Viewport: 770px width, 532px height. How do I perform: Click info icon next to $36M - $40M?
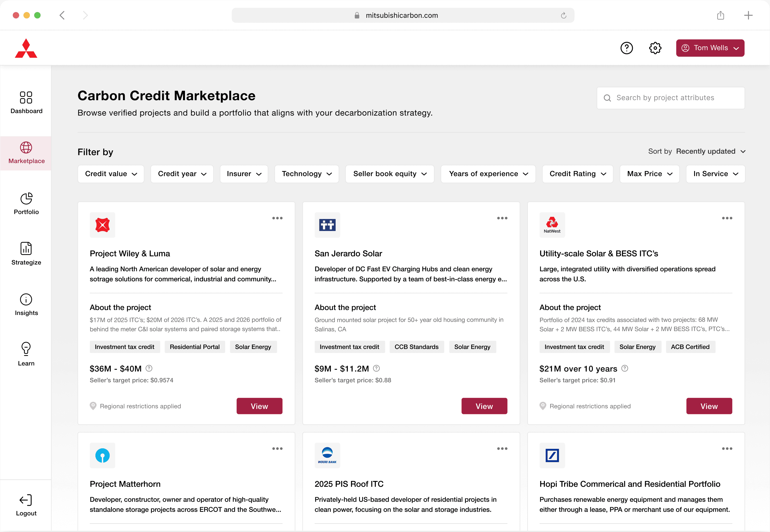pyautogui.click(x=149, y=368)
